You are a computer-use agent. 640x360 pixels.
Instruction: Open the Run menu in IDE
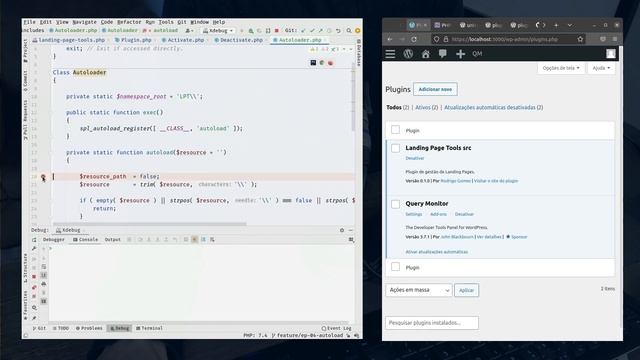pos(150,22)
